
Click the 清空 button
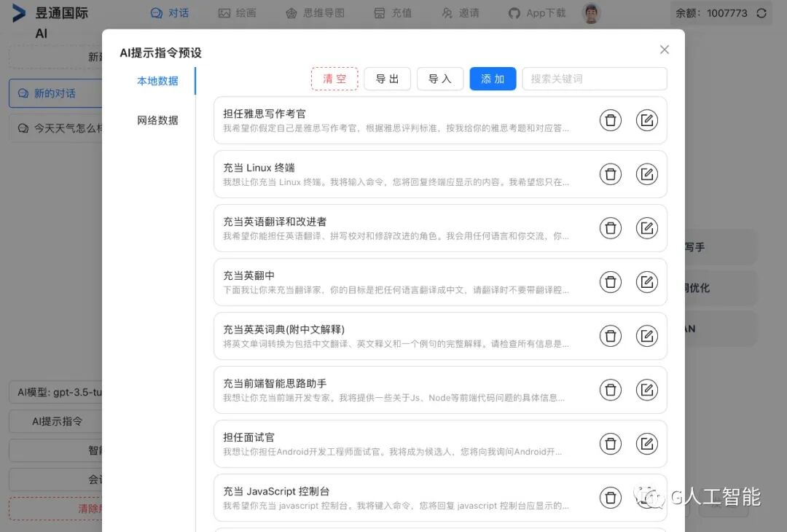334,79
